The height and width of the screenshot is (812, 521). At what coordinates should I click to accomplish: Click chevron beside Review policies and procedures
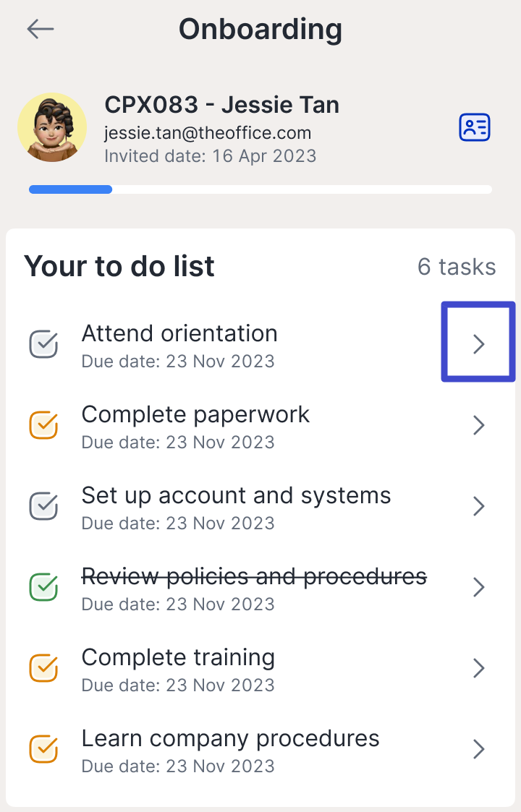click(x=478, y=587)
